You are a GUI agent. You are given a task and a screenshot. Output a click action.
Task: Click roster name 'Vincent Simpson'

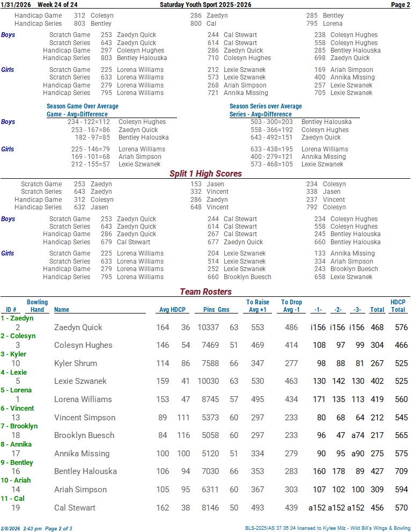point(85,418)
